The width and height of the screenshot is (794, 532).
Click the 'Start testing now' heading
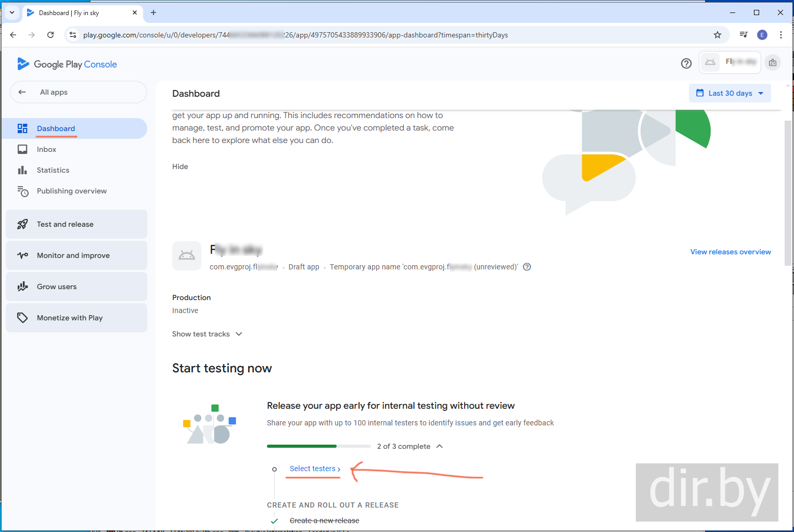222,368
